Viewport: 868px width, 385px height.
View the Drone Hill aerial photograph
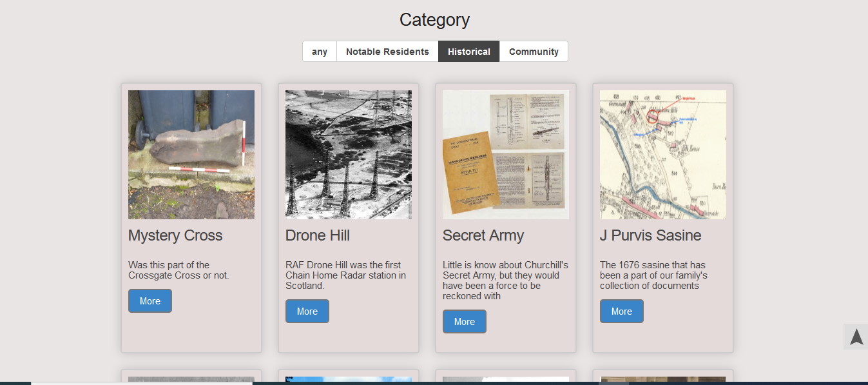coord(349,155)
